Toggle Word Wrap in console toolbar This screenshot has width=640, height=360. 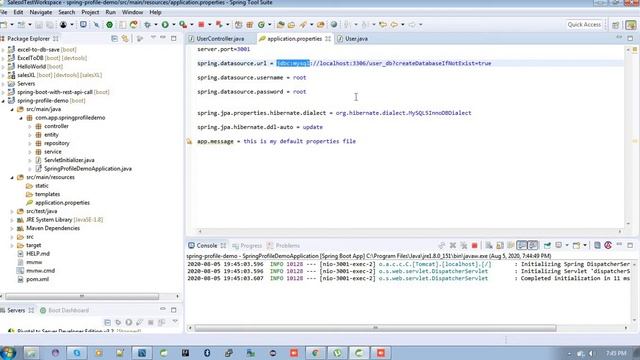click(x=511, y=245)
